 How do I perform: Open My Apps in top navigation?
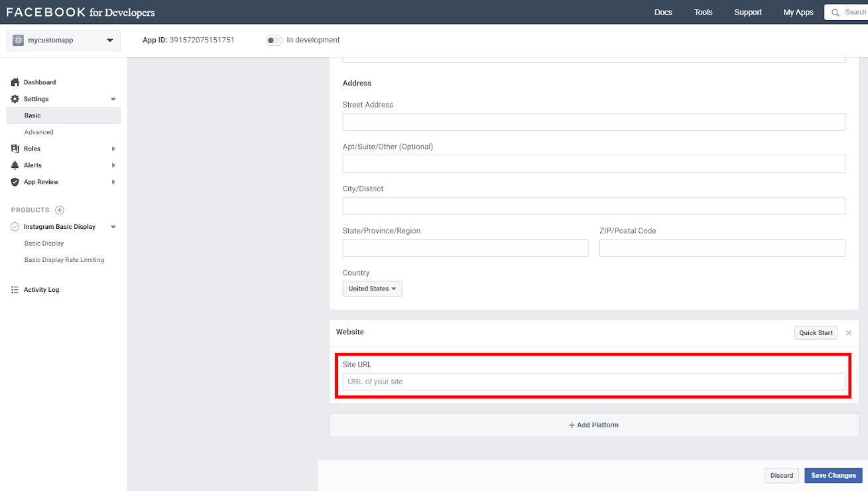click(x=798, y=13)
